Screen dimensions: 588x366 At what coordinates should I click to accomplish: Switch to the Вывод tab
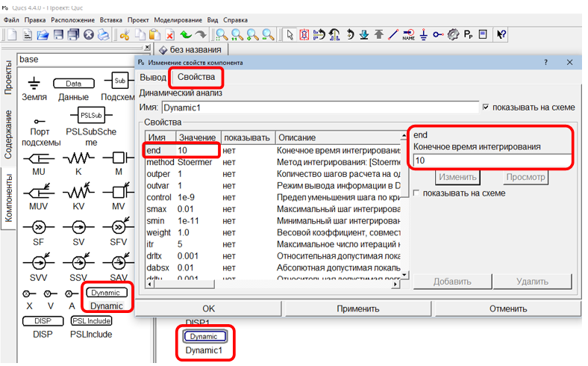click(153, 78)
